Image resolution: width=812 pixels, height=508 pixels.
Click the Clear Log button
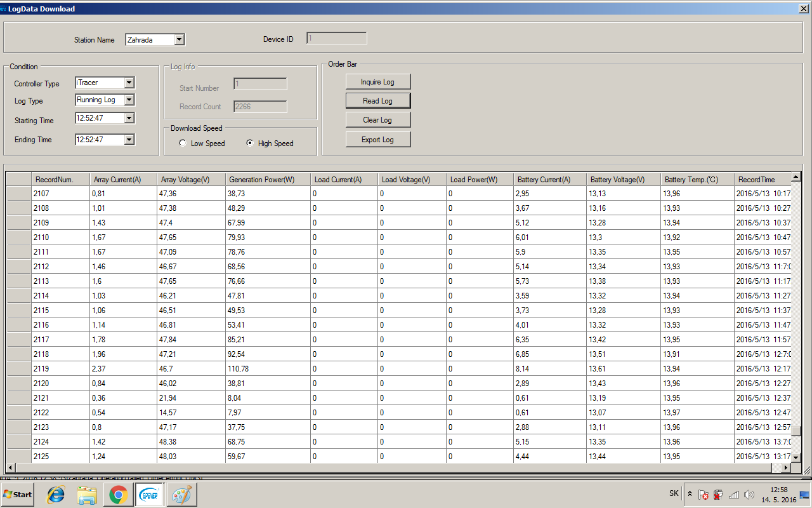click(377, 120)
